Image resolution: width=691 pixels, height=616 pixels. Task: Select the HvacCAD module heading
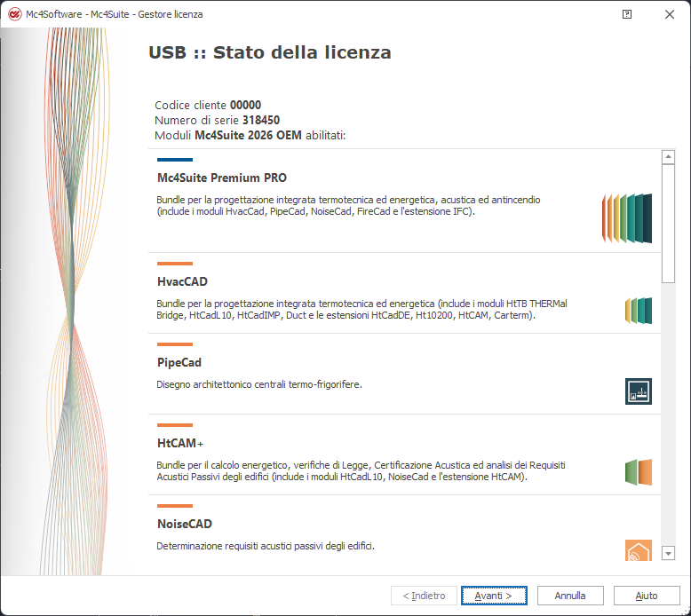[x=182, y=281]
